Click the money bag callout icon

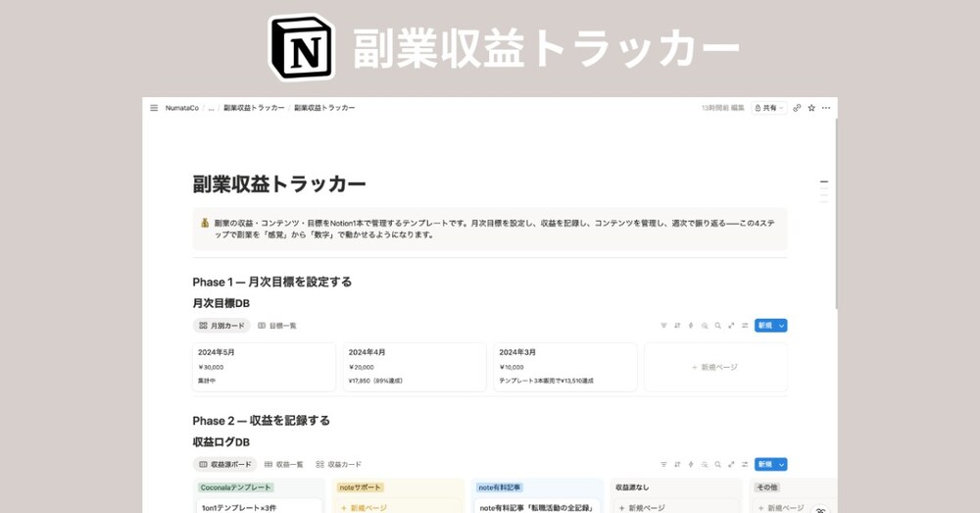point(205,223)
